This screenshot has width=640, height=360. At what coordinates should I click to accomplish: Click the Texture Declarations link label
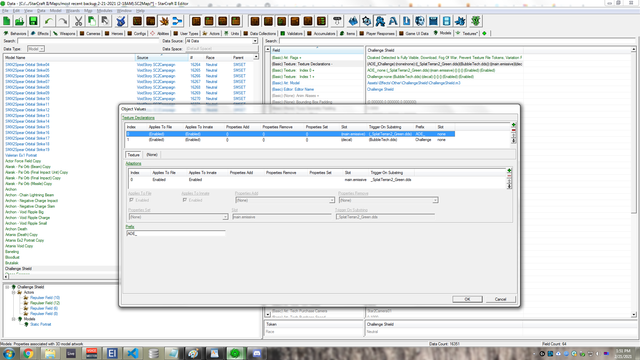138,118
